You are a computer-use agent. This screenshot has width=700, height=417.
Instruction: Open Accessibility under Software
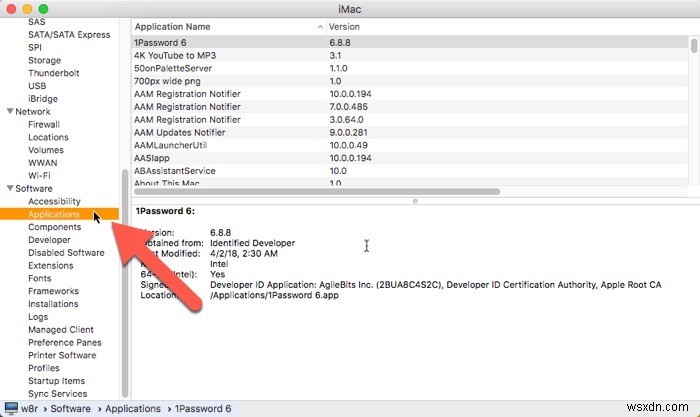[54, 201]
